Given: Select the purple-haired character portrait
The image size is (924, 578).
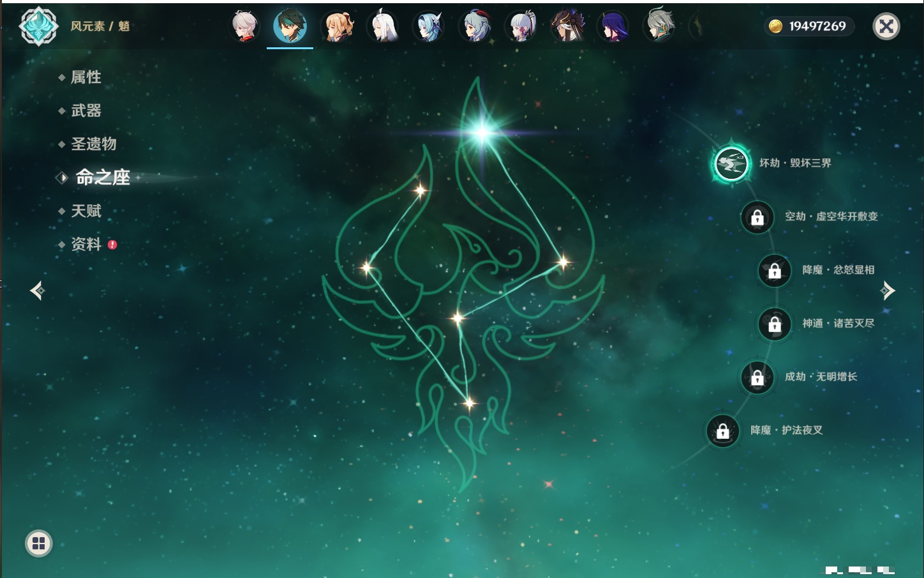Looking at the screenshot, I should (614, 26).
